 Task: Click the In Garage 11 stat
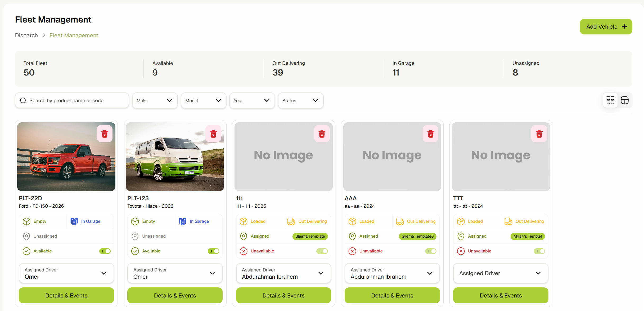(x=403, y=69)
